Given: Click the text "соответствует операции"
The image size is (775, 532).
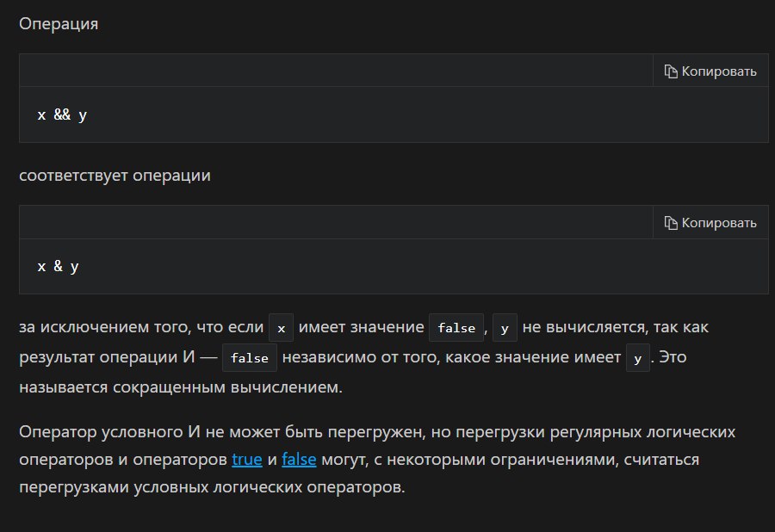Looking at the screenshot, I should [115, 176].
